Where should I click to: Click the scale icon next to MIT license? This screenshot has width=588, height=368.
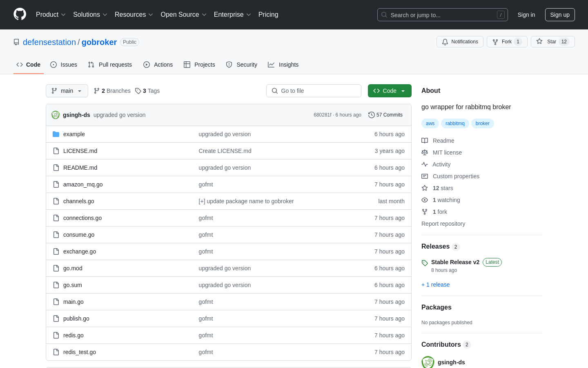point(425,153)
